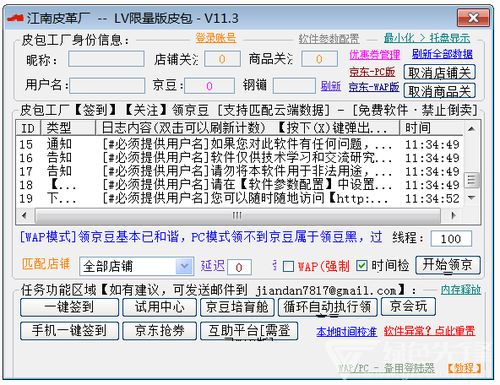Click the 开始领京 button
Image resolution: width=500 pixels, height=385 pixels.
coord(448,265)
